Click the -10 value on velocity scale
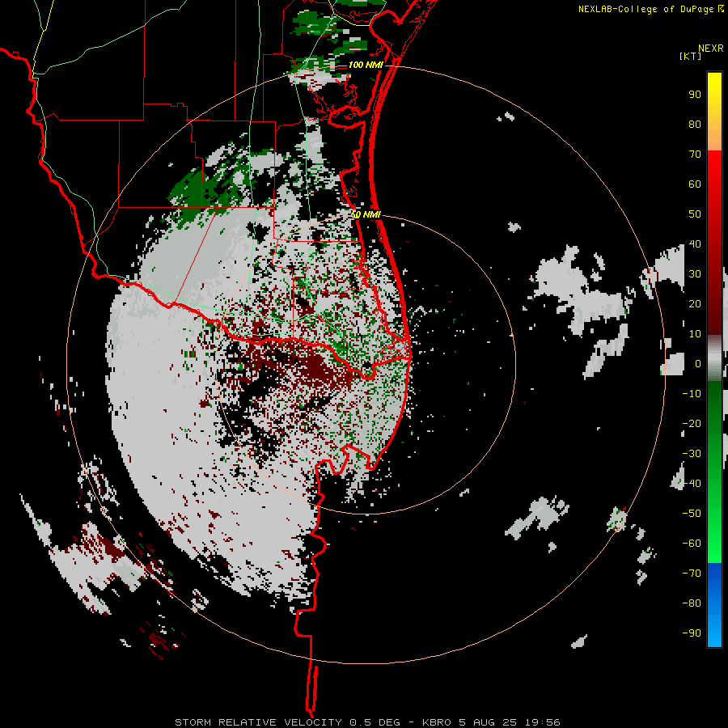Screen dimensions: 728x728 point(692,394)
